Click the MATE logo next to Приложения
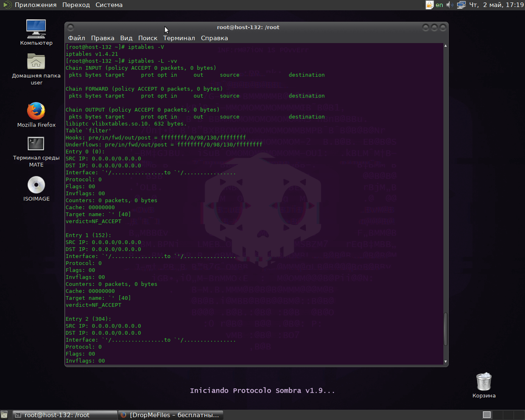The image size is (525, 420). (7, 5)
